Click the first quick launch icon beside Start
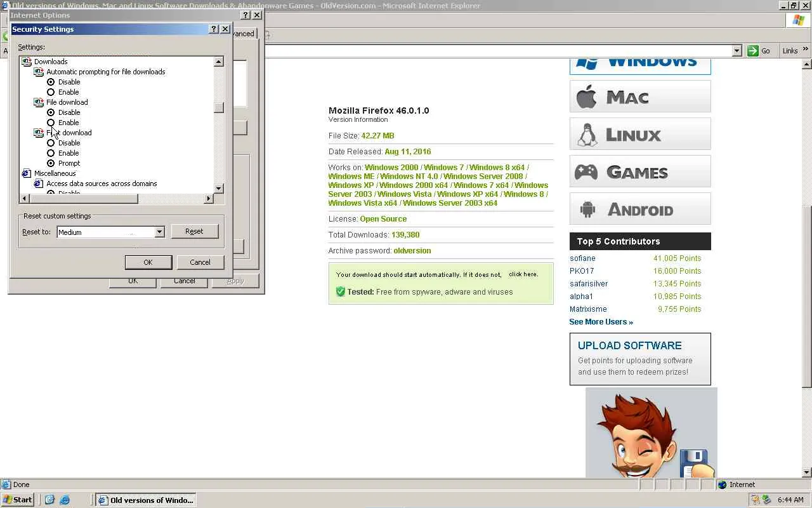812x508 pixels. (49, 500)
